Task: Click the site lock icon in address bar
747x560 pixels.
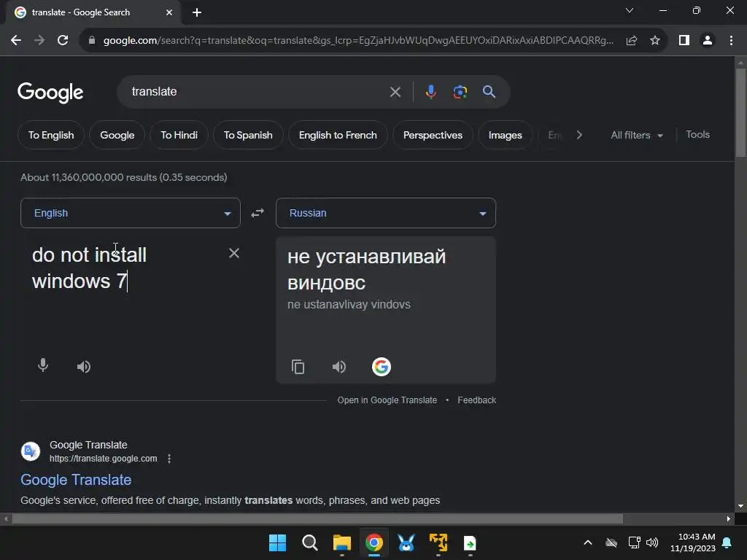Action: pyautogui.click(x=92, y=41)
